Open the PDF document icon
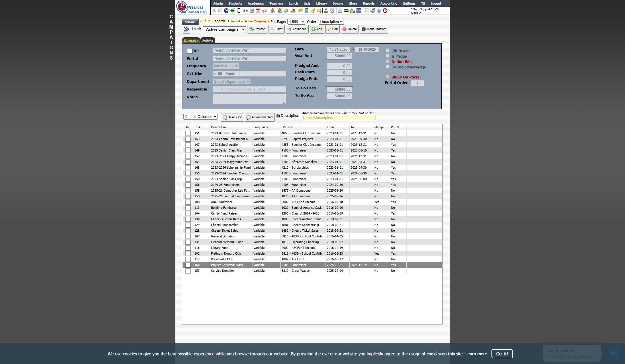Image resolution: width=625 pixels, height=364 pixels. [366, 11]
